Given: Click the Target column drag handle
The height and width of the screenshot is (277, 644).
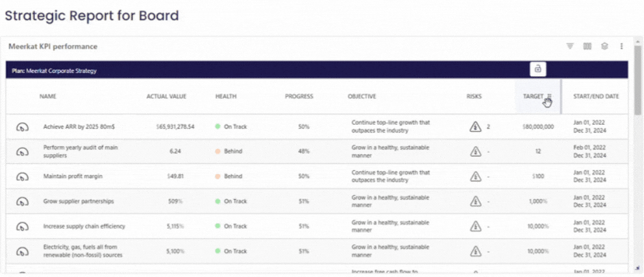Looking at the screenshot, I should click(x=549, y=96).
